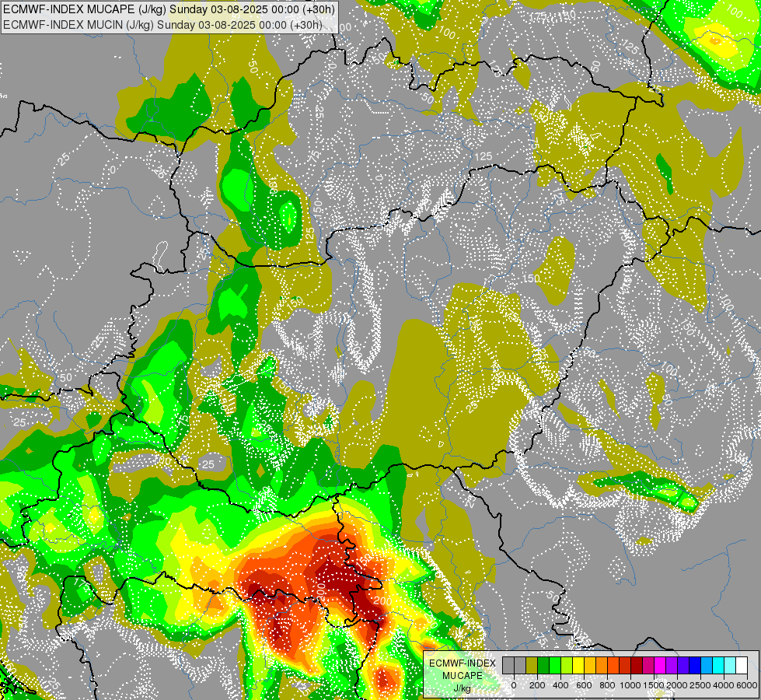
Task: Click the orange swatch left of 800 tick
Action: click(x=602, y=666)
